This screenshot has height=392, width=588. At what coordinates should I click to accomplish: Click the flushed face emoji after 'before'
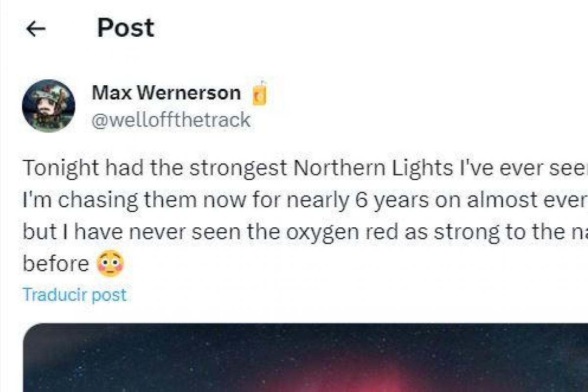coord(110,264)
